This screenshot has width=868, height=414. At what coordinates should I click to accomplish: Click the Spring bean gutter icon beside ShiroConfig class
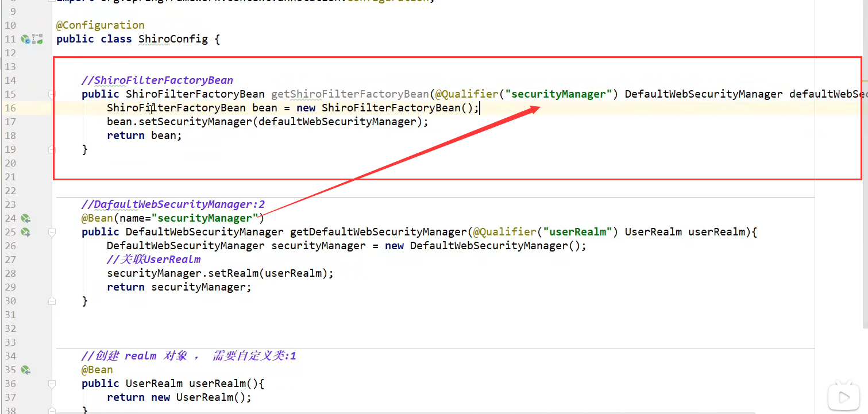(x=25, y=39)
